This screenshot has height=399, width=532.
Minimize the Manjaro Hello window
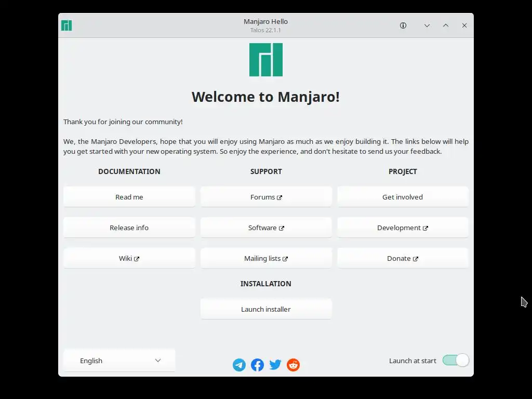pyautogui.click(x=427, y=25)
